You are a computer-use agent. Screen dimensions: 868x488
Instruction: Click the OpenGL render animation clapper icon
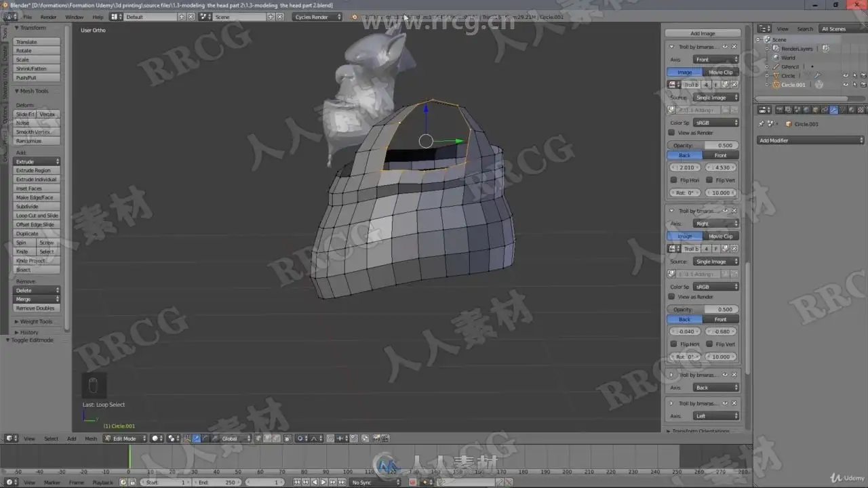click(384, 439)
